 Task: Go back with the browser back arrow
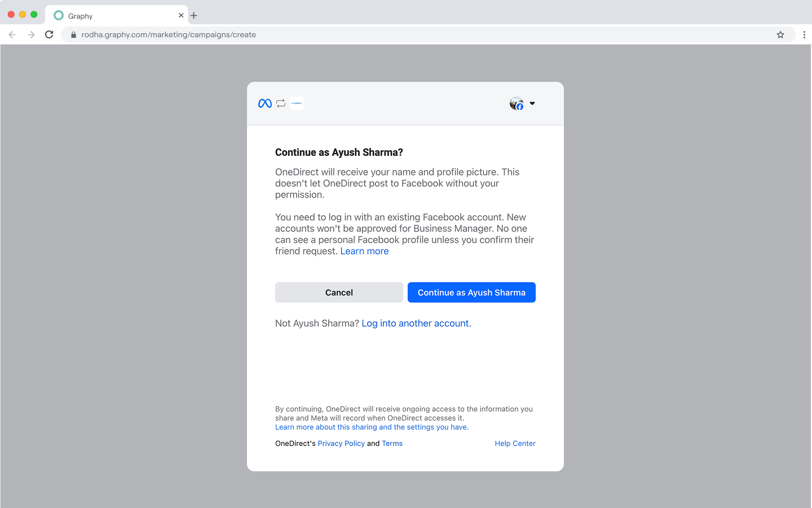pos(12,34)
